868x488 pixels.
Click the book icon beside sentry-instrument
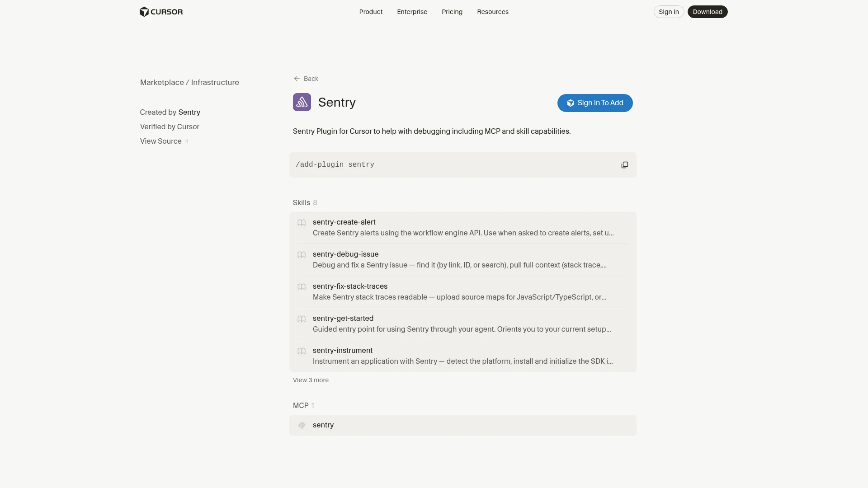(302, 351)
